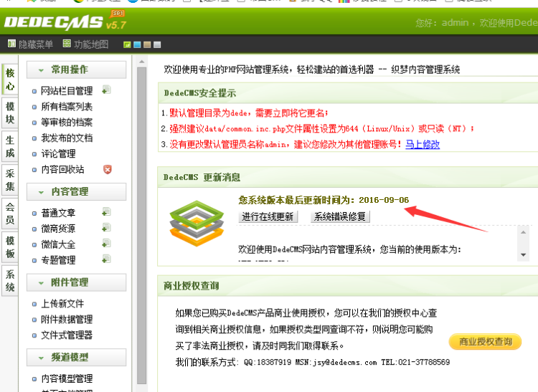Image resolution: width=538 pixels, height=392 pixels.
Task: Open 所有档案列表 menu item
Action: 67,107
